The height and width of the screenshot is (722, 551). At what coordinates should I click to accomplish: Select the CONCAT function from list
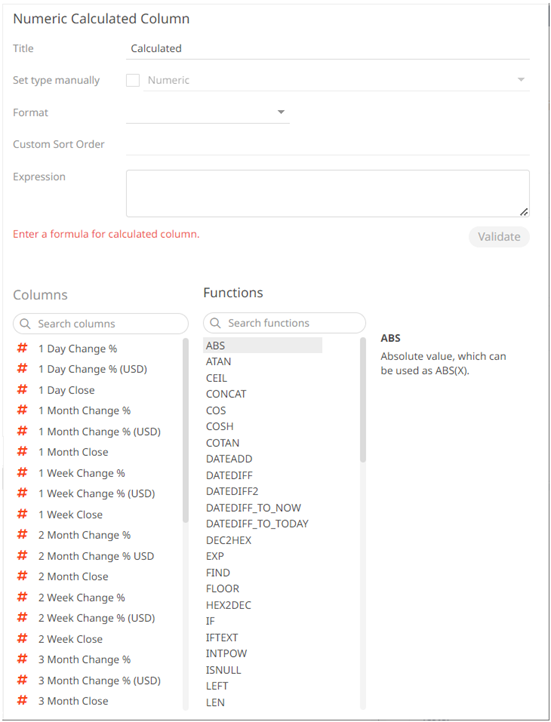(226, 394)
